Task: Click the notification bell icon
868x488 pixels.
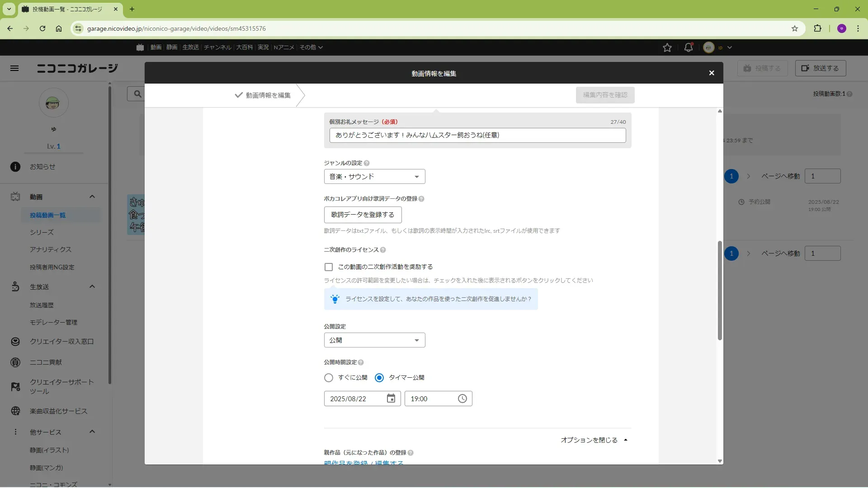Action: pyautogui.click(x=688, y=47)
